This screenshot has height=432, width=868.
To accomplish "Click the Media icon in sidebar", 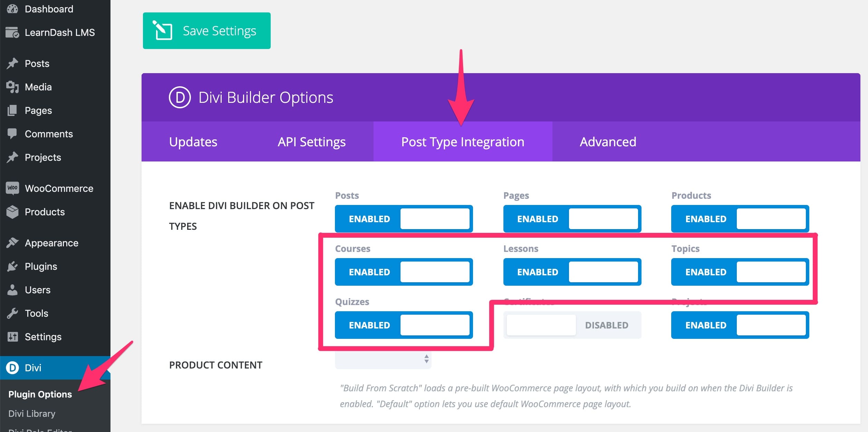I will (12, 87).
